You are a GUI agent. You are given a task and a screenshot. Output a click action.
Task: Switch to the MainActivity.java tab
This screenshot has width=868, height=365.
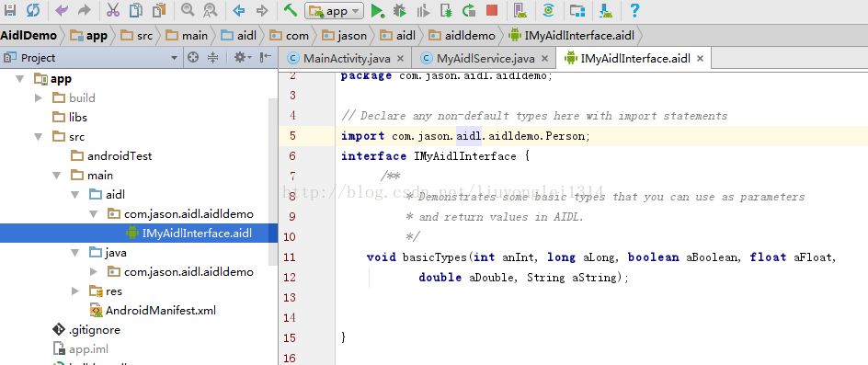pyautogui.click(x=347, y=58)
